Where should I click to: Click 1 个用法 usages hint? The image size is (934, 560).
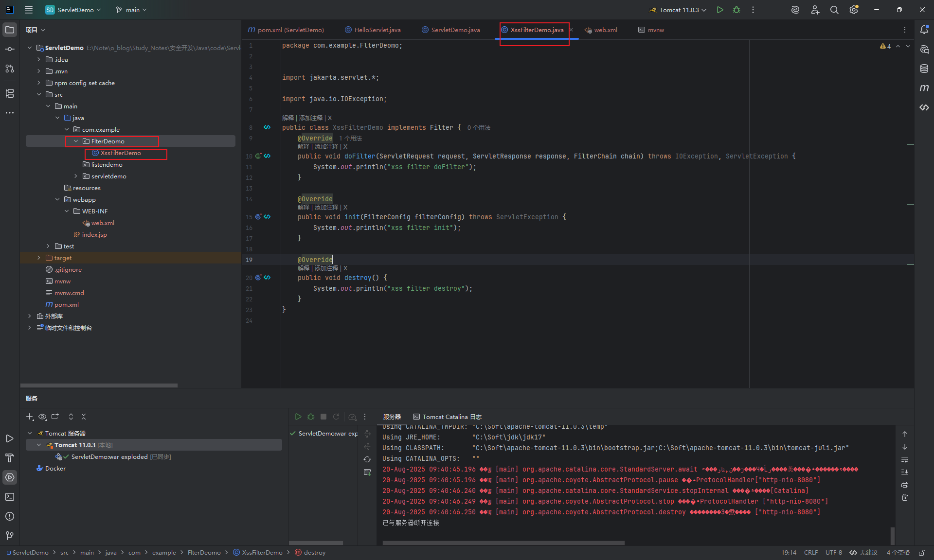pos(351,139)
